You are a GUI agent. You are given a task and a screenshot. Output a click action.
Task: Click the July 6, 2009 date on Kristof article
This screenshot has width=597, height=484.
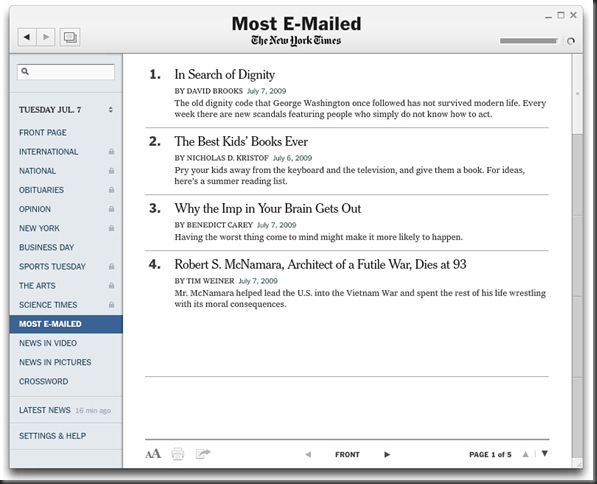[x=292, y=158]
